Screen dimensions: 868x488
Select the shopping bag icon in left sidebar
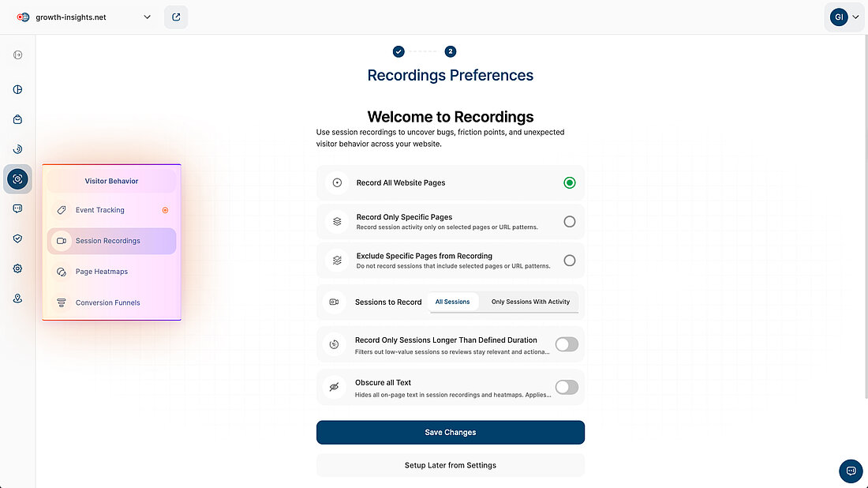pos(17,118)
